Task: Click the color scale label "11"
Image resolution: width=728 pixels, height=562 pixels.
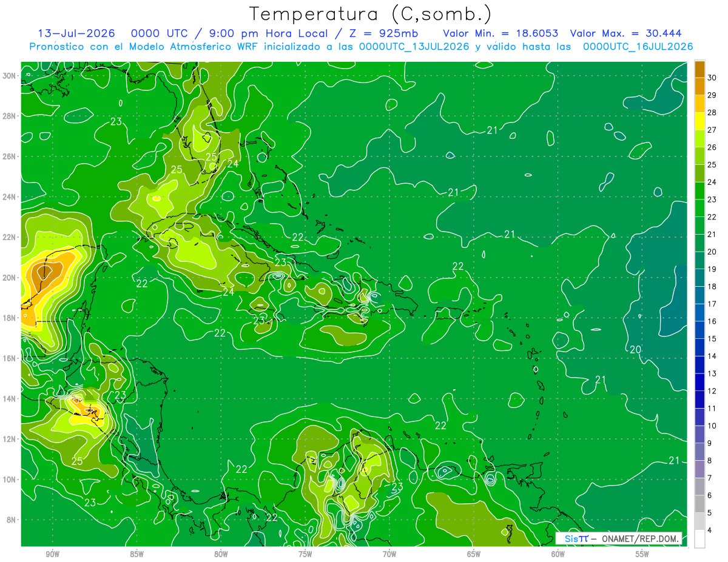Action: pyautogui.click(x=712, y=409)
